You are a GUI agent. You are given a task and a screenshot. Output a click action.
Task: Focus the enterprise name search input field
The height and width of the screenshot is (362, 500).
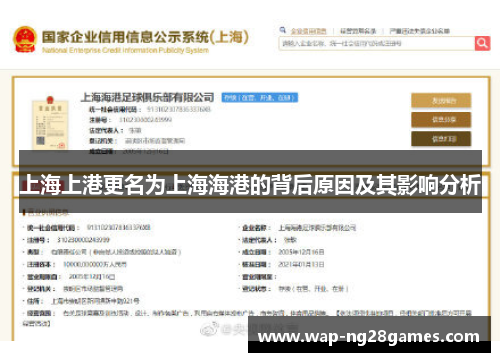click(x=377, y=43)
